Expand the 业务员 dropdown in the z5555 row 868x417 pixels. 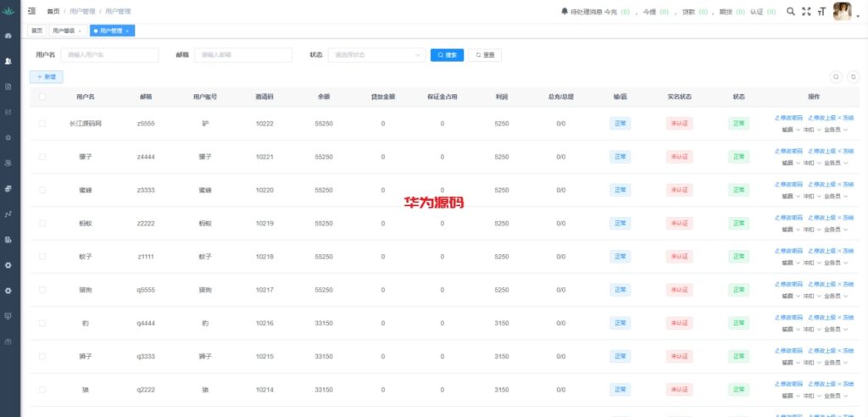pos(836,130)
